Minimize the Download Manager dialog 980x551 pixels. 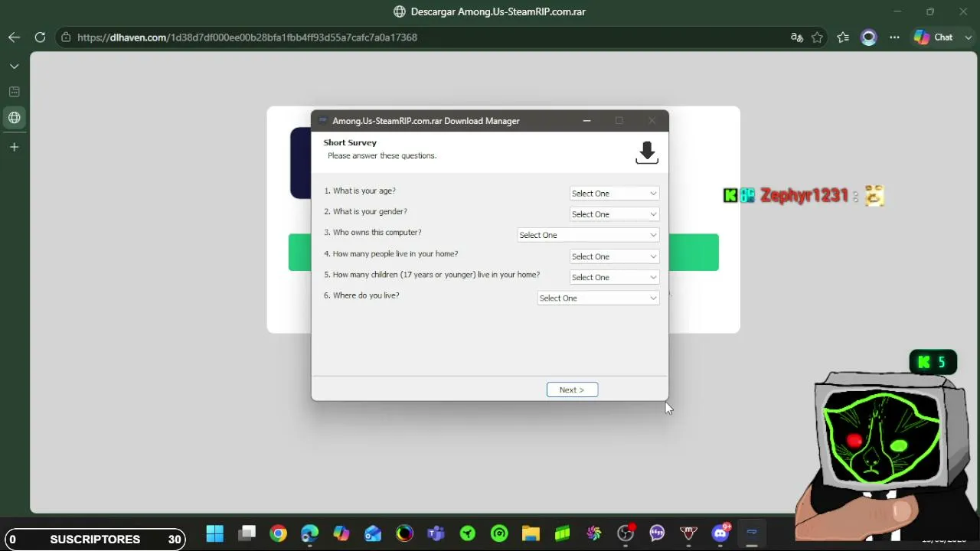tap(586, 121)
